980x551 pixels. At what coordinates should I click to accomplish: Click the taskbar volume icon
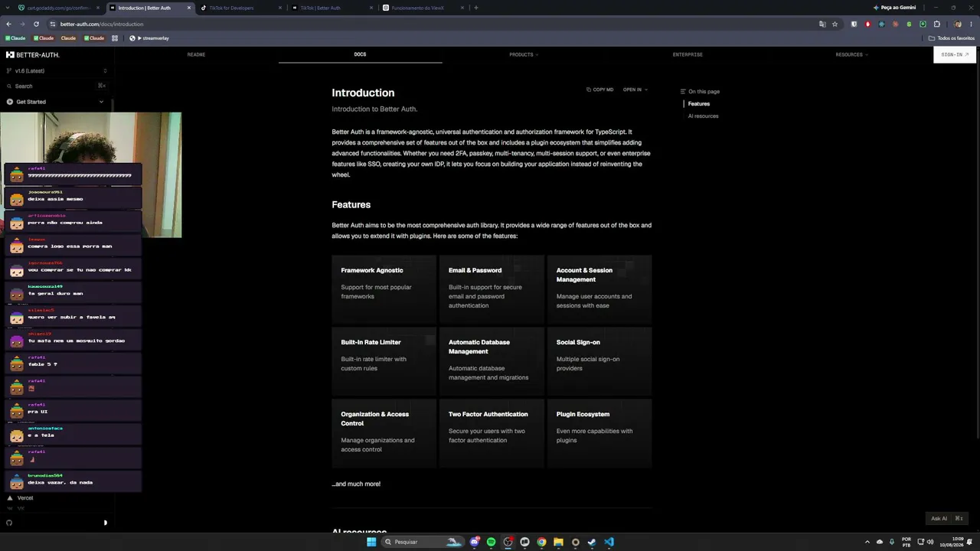(930, 542)
